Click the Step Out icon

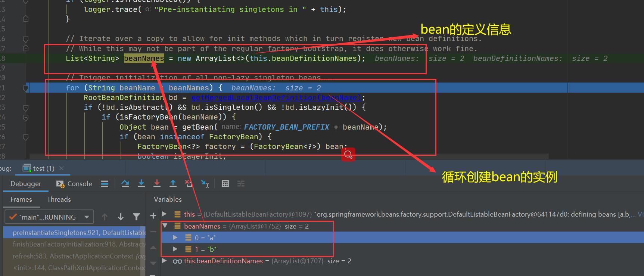point(173,183)
